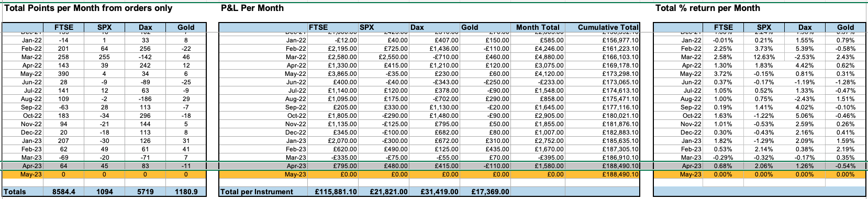Select Feb-23 Gold return 2.19% cell

click(845, 149)
